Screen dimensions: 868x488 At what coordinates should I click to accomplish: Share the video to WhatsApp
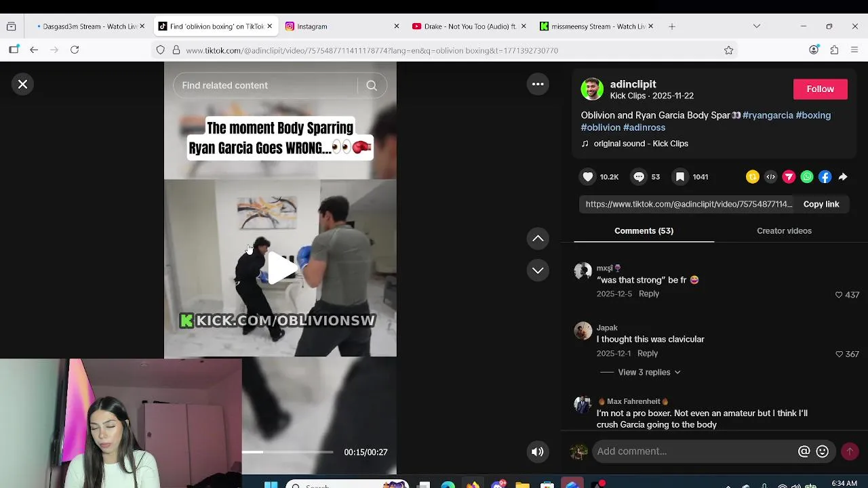807,177
